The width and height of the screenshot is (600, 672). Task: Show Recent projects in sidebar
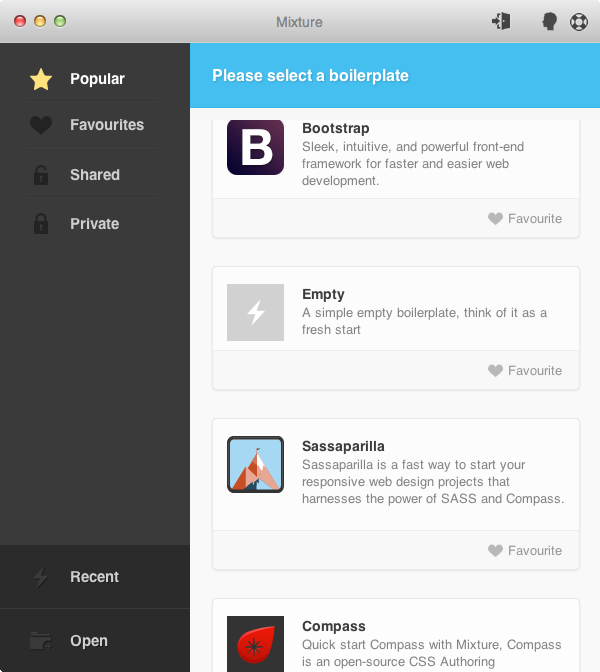(94, 577)
